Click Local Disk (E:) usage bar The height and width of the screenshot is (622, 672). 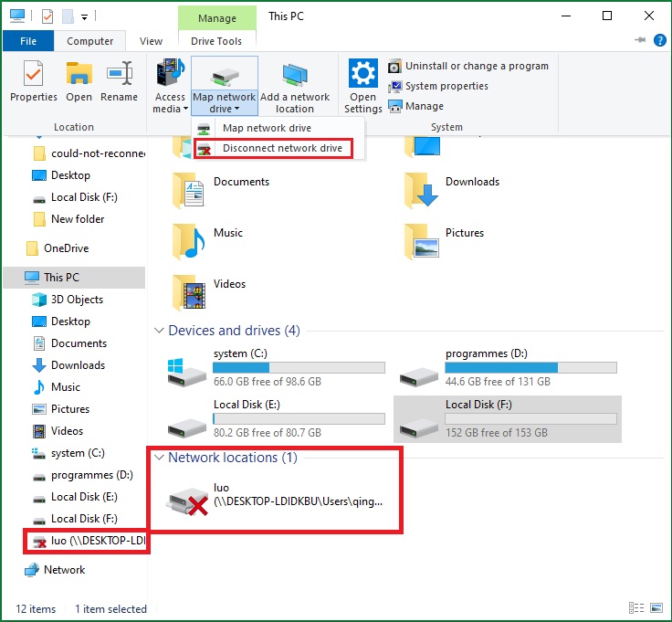coord(299,418)
